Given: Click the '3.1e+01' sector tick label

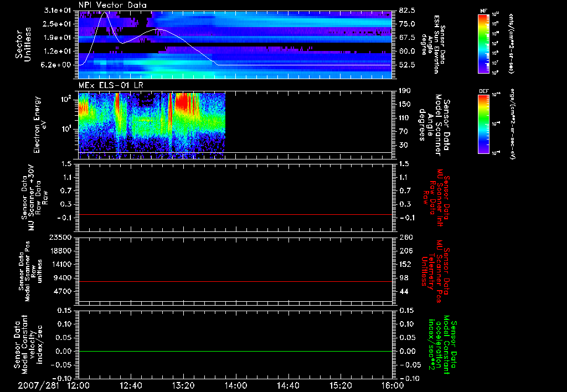Looking at the screenshot, I should (x=58, y=11).
